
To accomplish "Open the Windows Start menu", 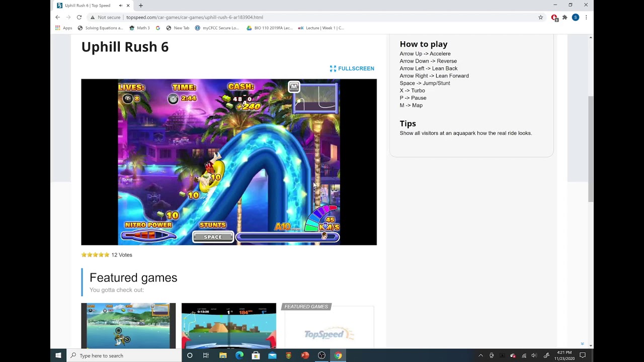I will (58, 355).
